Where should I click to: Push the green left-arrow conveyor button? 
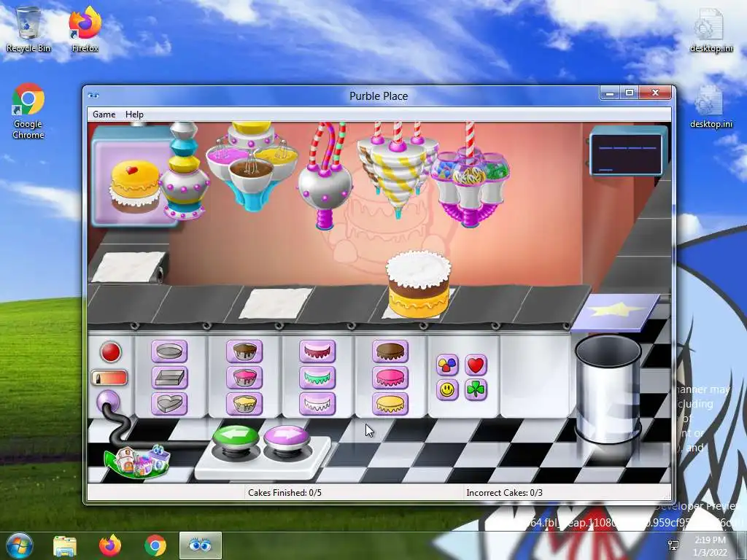pyautogui.click(x=236, y=437)
